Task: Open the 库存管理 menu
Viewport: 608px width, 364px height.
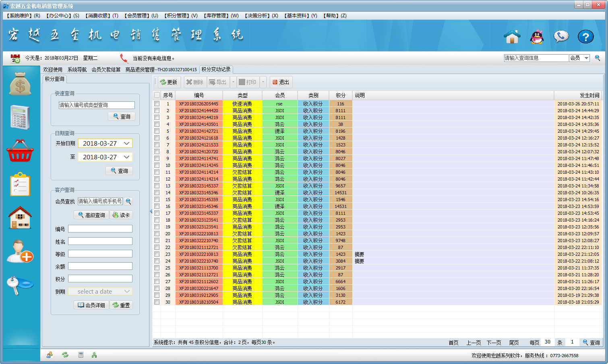Action: [x=221, y=16]
